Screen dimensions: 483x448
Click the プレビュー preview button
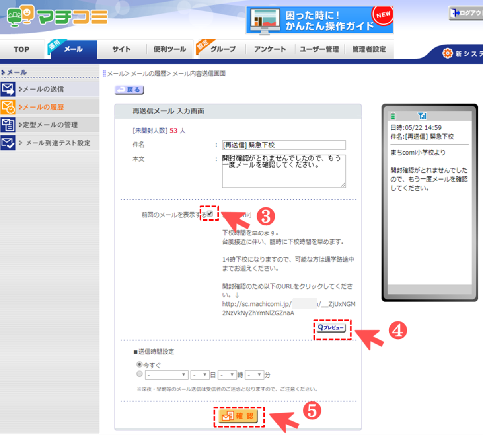331,328
